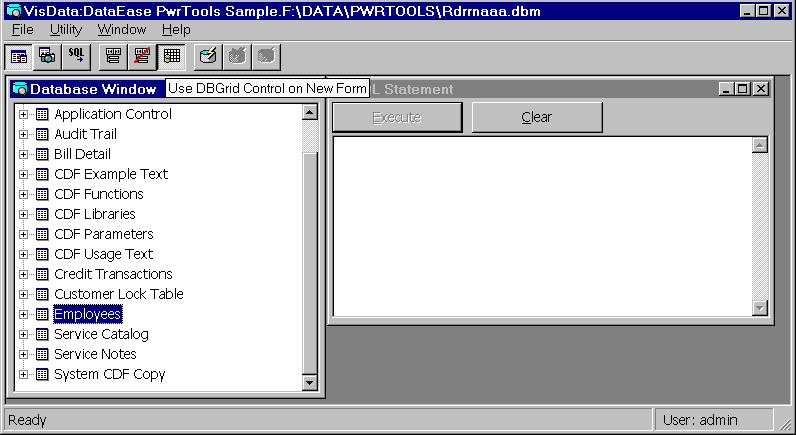Click the Credit Transactions table icon
The image size is (796, 435).
(x=43, y=275)
